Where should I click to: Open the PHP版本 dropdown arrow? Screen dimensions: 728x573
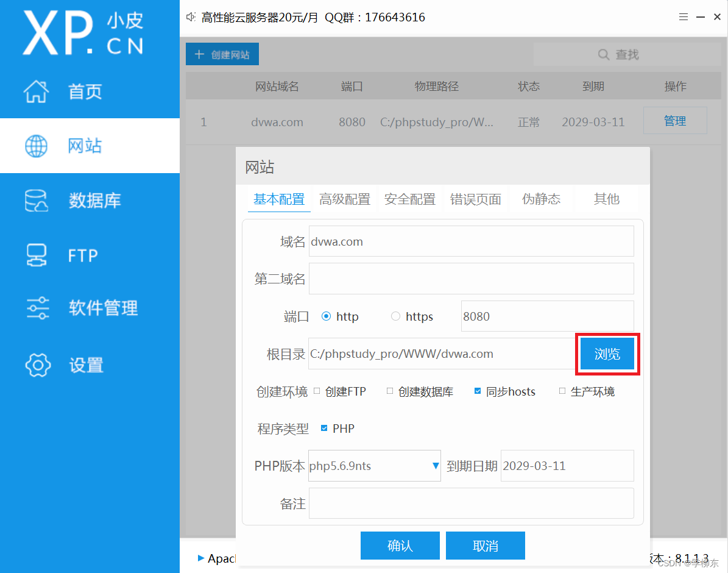point(435,466)
